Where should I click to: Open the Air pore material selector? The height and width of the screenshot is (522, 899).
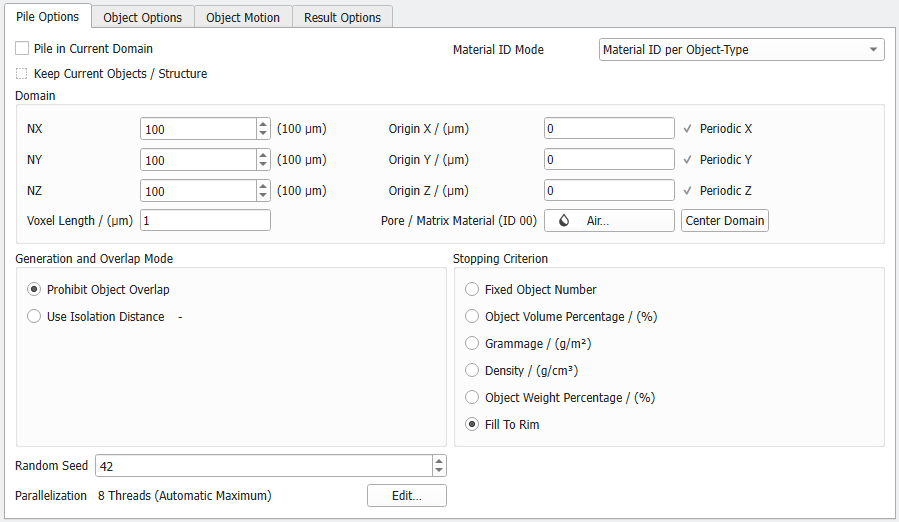pos(609,221)
